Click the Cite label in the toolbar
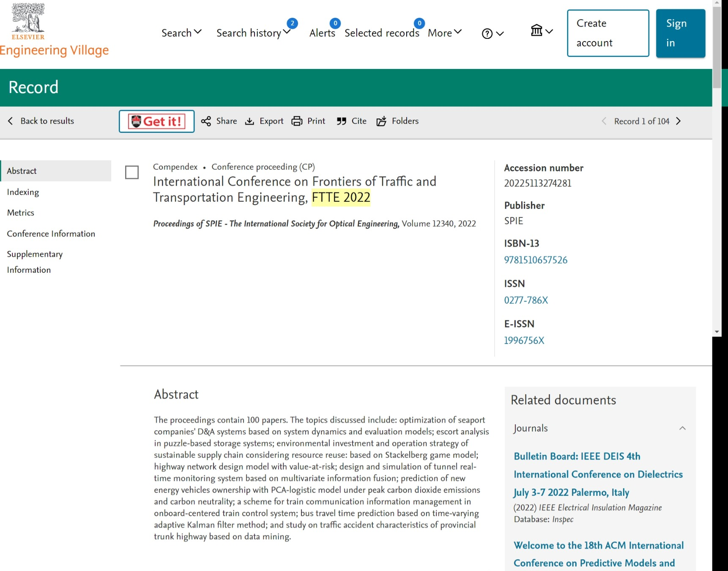This screenshot has width=728, height=571. 359,121
